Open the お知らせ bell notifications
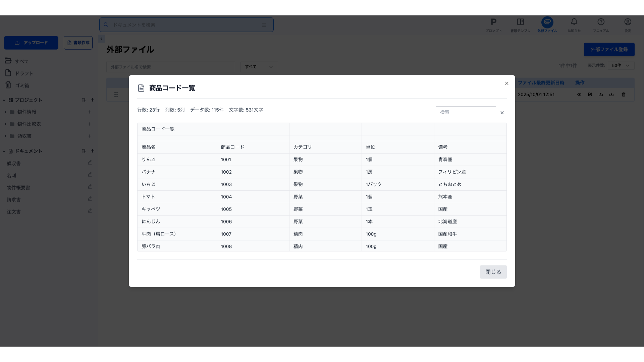This screenshot has width=644, height=362. click(x=574, y=25)
